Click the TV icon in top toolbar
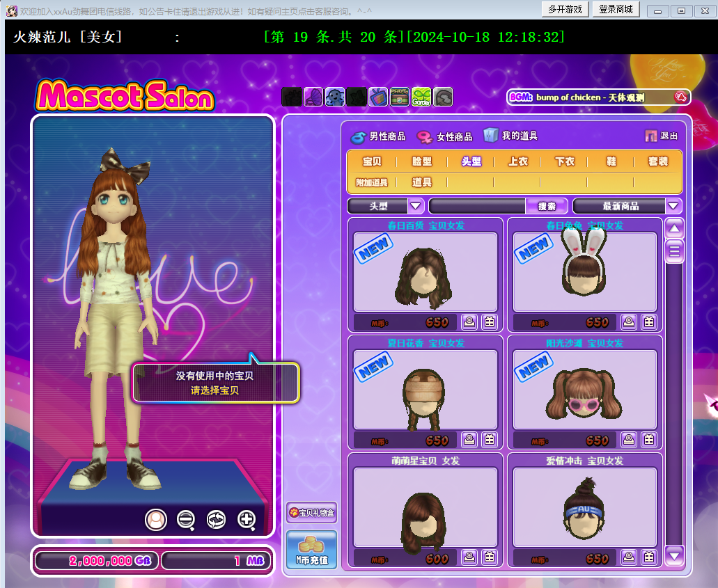The width and height of the screenshot is (718, 588). (378, 97)
